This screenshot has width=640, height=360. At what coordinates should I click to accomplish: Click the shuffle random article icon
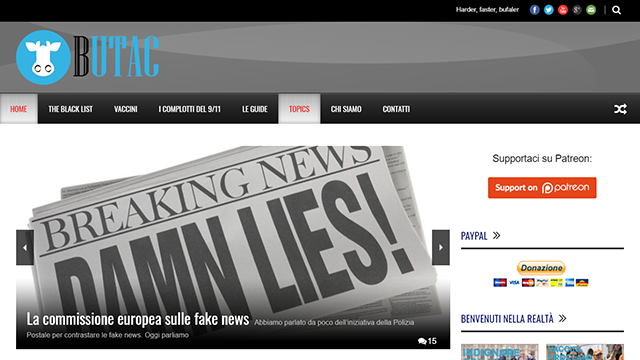tap(620, 109)
